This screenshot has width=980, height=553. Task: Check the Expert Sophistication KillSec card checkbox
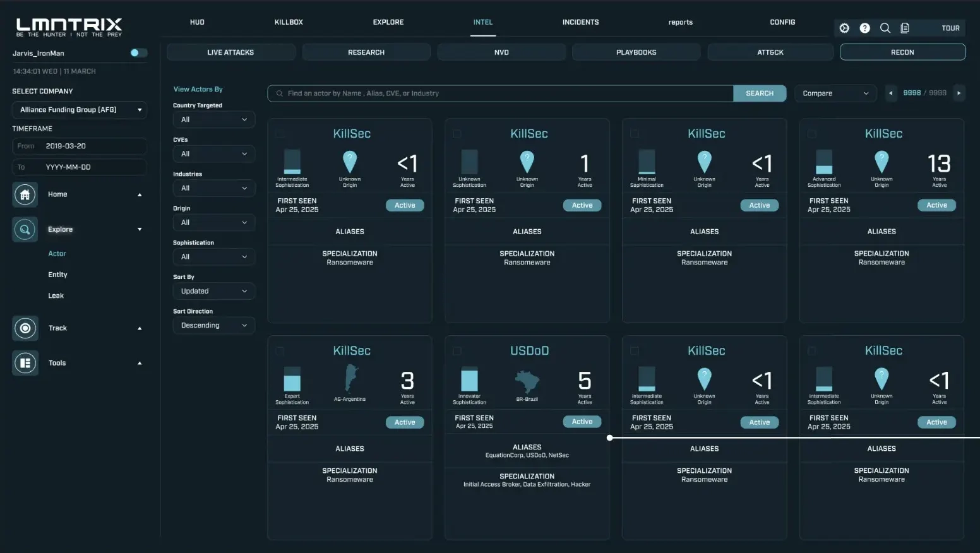(x=280, y=351)
